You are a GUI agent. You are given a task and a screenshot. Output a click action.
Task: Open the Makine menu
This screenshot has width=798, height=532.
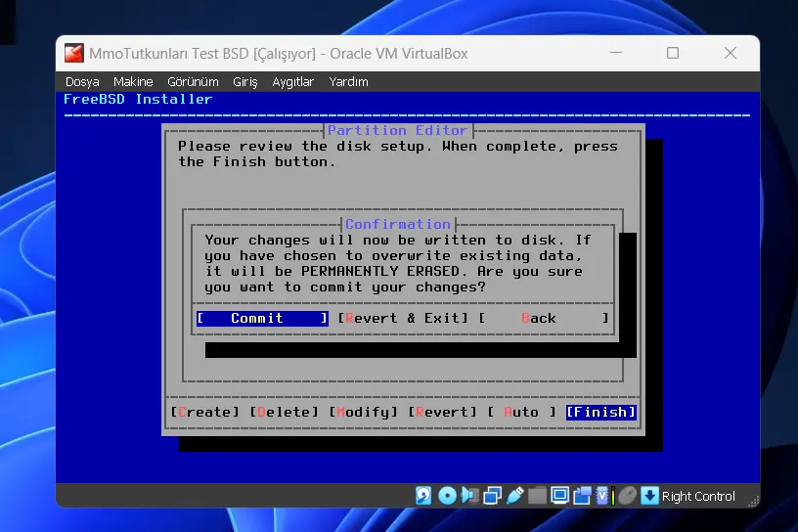point(133,82)
